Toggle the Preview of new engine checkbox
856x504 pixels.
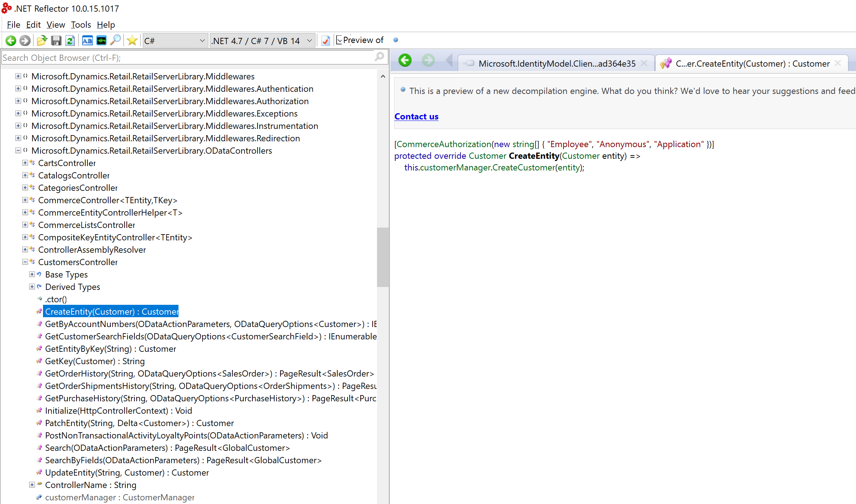[x=339, y=40]
